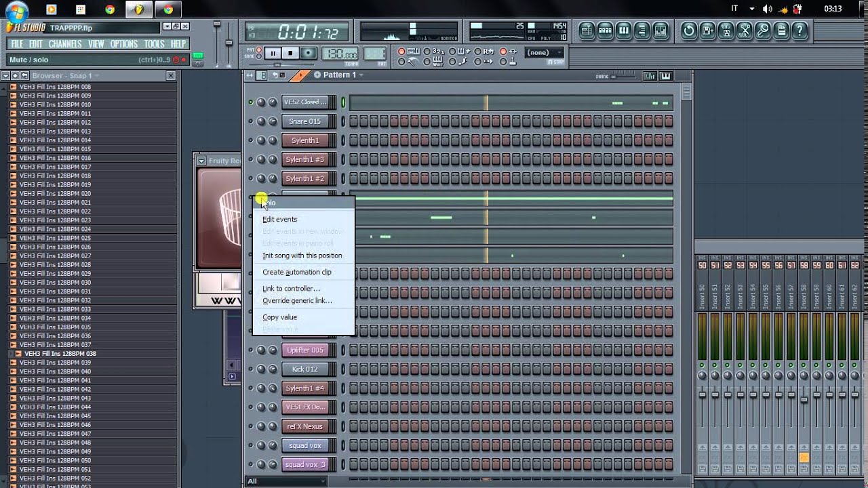868x488 pixels.
Task: Click Copy value in context menu
Action: tap(279, 317)
